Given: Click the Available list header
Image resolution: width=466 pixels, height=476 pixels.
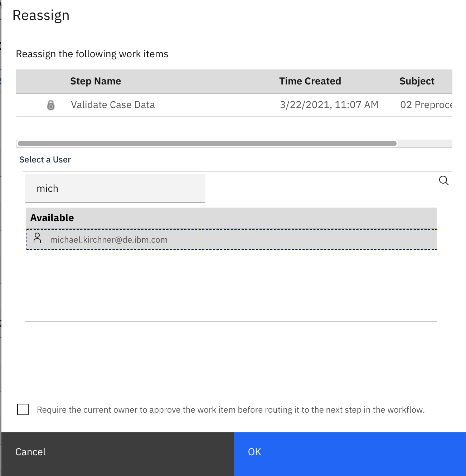Looking at the screenshot, I should pyautogui.click(x=52, y=218).
